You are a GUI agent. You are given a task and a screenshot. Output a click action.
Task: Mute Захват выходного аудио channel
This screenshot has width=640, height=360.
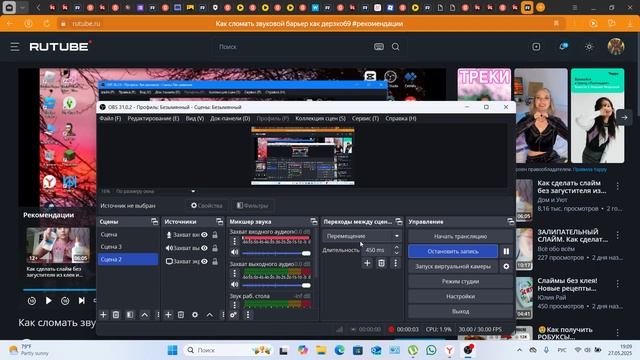(x=235, y=284)
